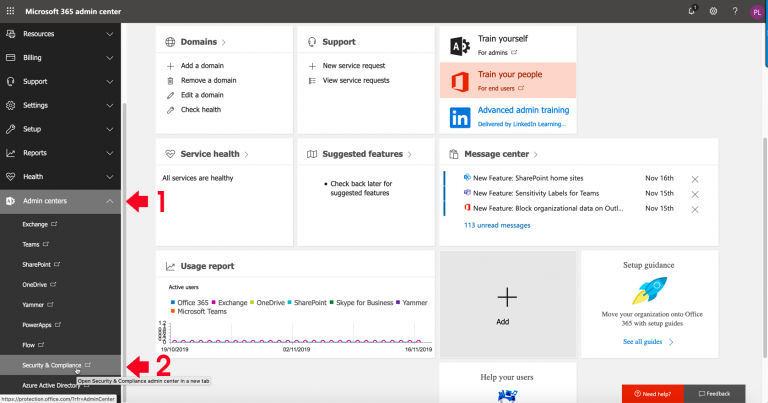Expand the Settings menu chevron
The height and width of the screenshot is (403, 768).
point(110,105)
